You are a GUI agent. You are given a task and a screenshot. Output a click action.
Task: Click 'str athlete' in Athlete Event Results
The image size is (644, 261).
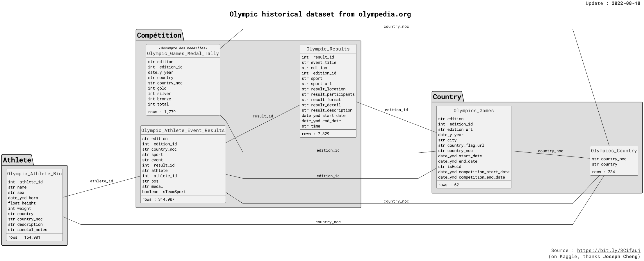coord(155,170)
